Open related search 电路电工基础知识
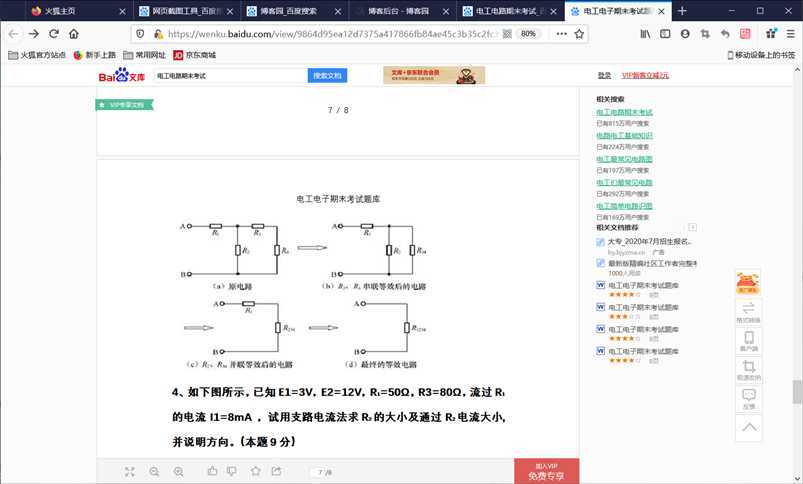 [624, 136]
